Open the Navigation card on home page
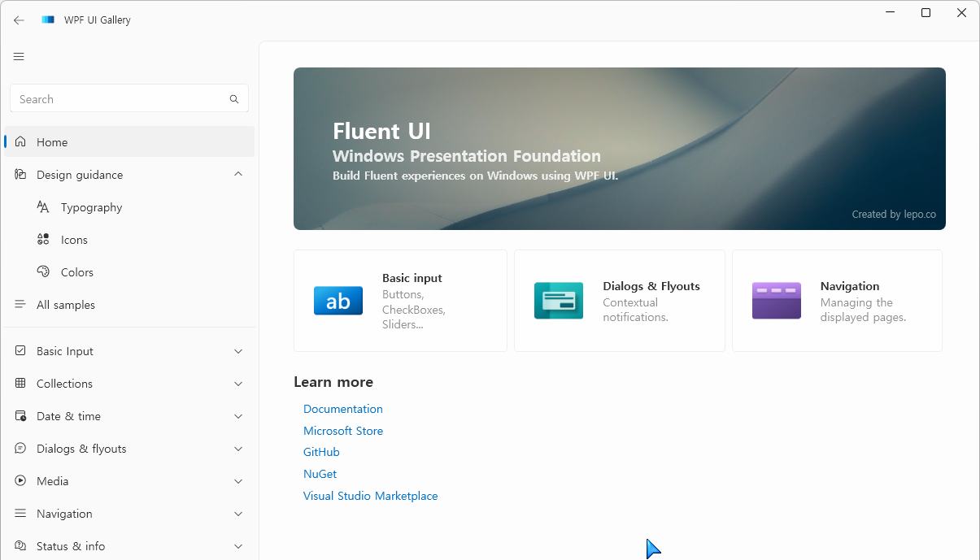The image size is (980, 560). [837, 301]
